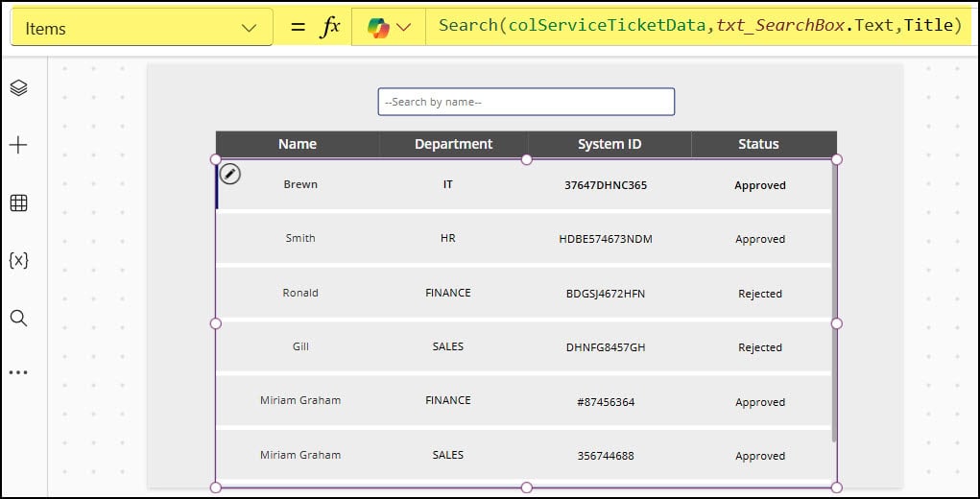The height and width of the screenshot is (499, 980).
Task: Click Approved status in Smith's row
Action: click(x=760, y=239)
